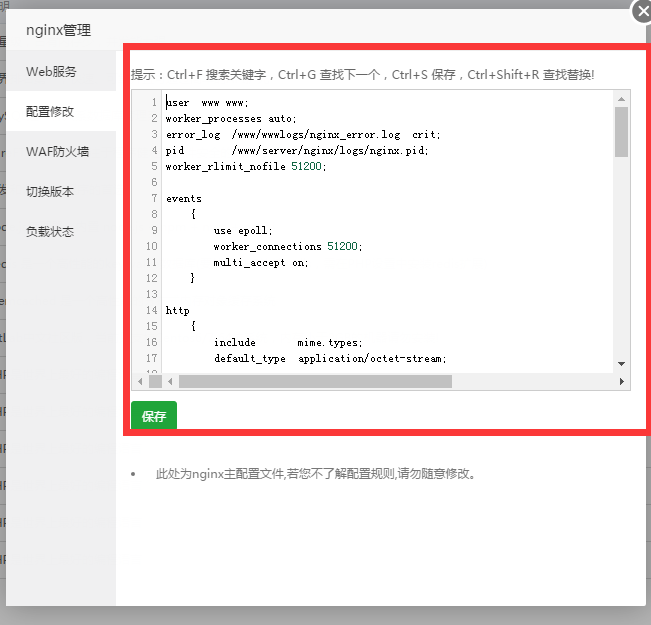
Task: Click the green 保存 button
Action: [154, 416]
